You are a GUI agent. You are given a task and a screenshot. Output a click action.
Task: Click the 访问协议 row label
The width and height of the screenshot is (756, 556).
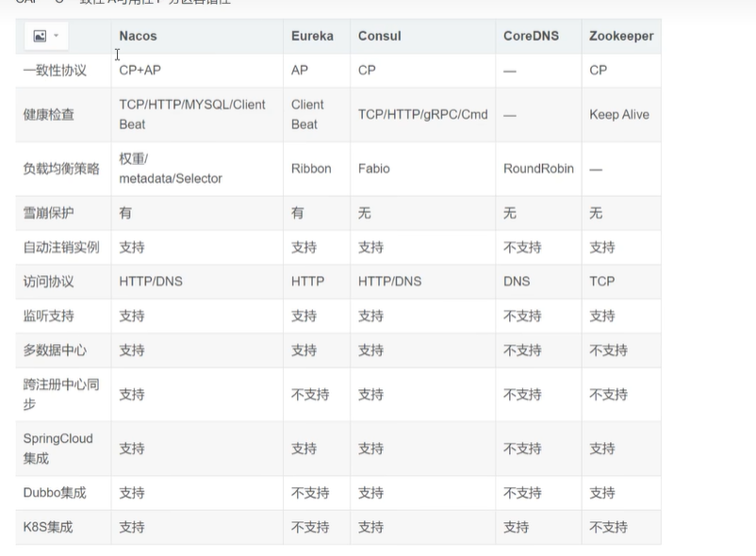tap(49, 282)
